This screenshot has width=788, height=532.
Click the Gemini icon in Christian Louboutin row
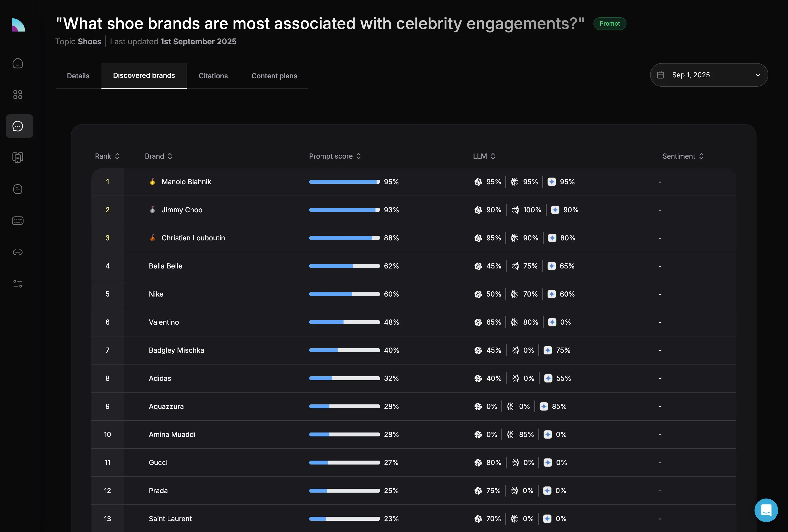552,238
